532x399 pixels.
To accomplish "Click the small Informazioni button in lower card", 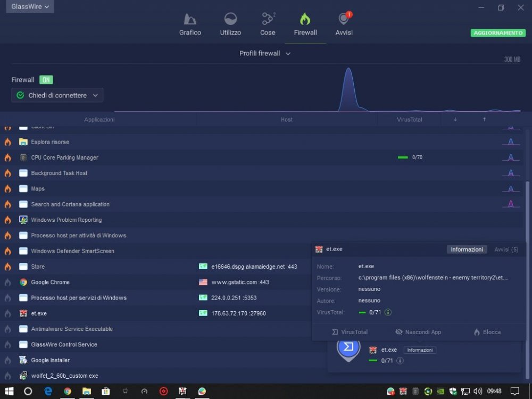I will (420, 350).
